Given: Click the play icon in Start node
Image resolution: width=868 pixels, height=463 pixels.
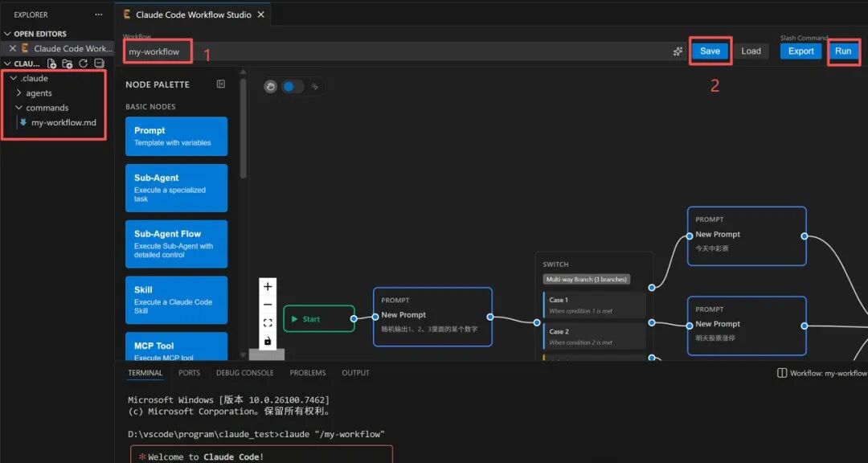Looking at the screenshot, I should tap(294, 319).
